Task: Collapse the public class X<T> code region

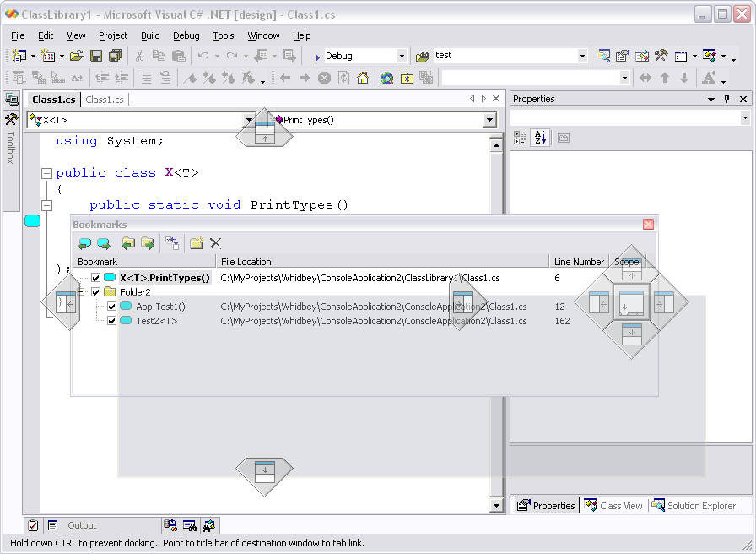Action: click(47, 173)
